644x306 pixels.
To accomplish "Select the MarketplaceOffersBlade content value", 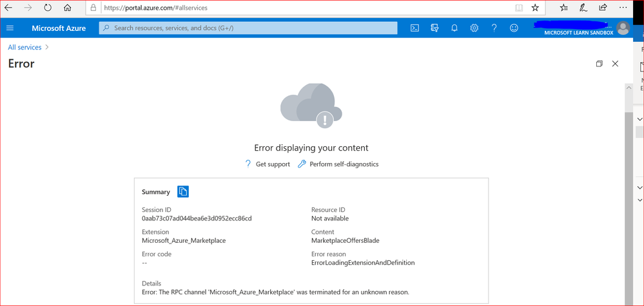I will 346,240.
